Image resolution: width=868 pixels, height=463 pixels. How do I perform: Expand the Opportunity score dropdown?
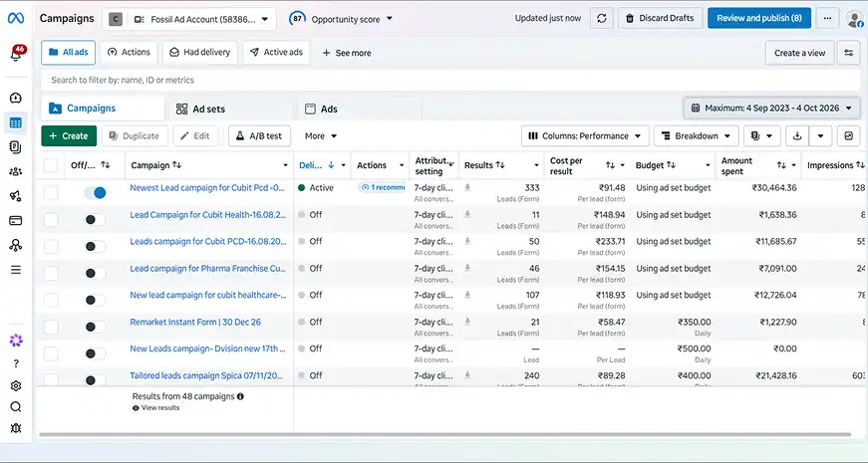click(341, 19)
